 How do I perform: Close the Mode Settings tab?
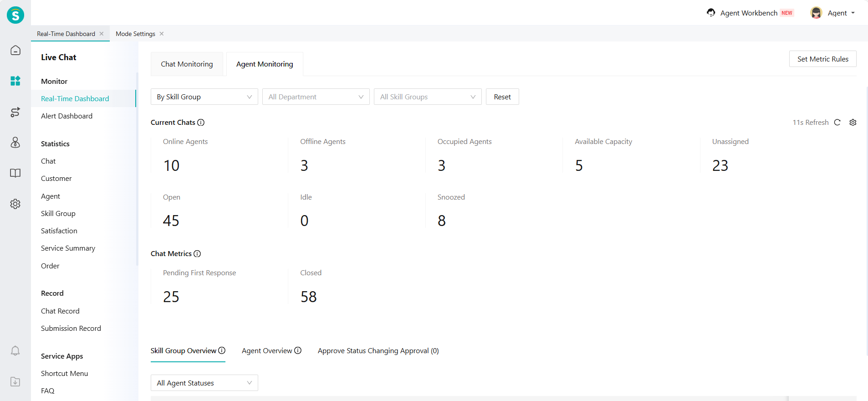[162, 34]
